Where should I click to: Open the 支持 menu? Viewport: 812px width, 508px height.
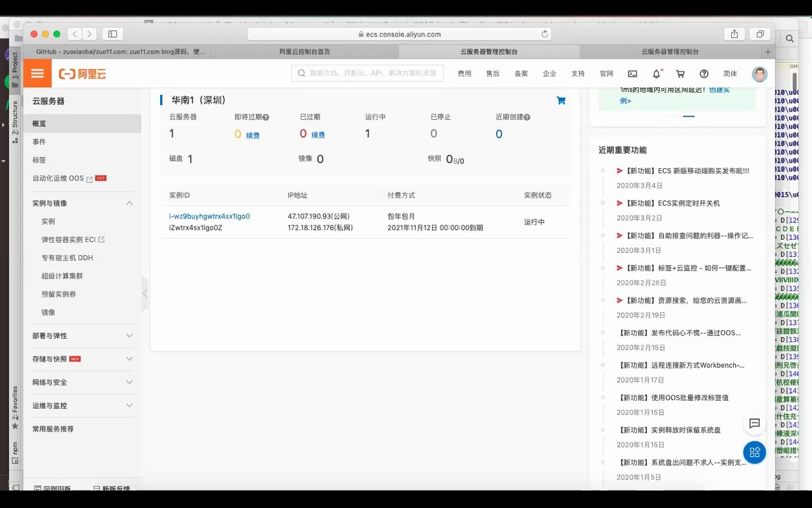[x=578, y=74]
